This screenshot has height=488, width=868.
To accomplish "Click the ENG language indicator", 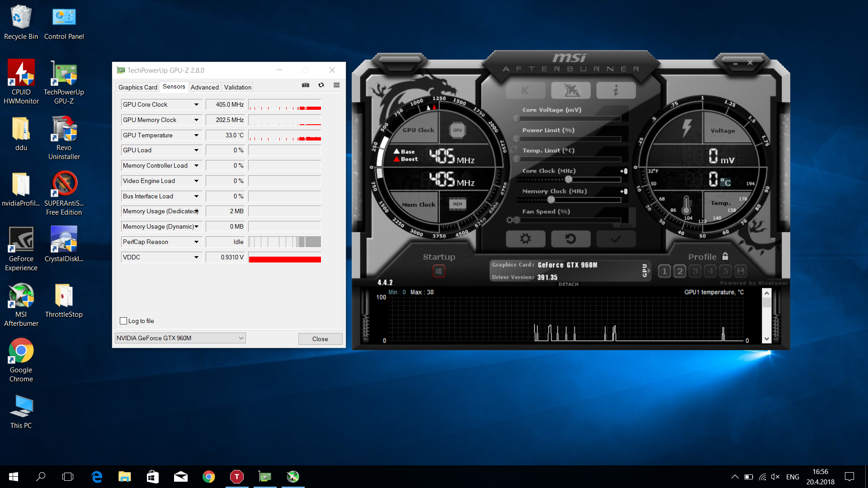I will (x=793, y=477).
